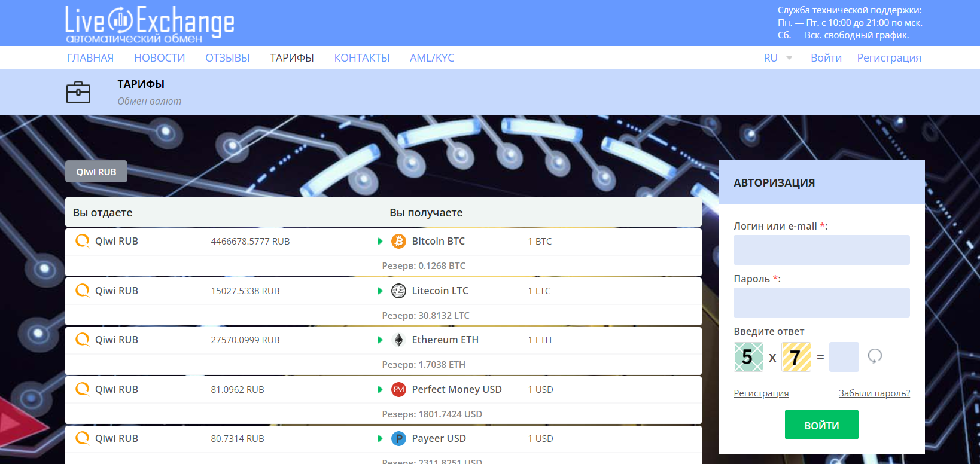Image resolution: width=980 pixels, height=464 pixels.
Task: Select ТАРИФЫ menu item
Action: (292, 58)
